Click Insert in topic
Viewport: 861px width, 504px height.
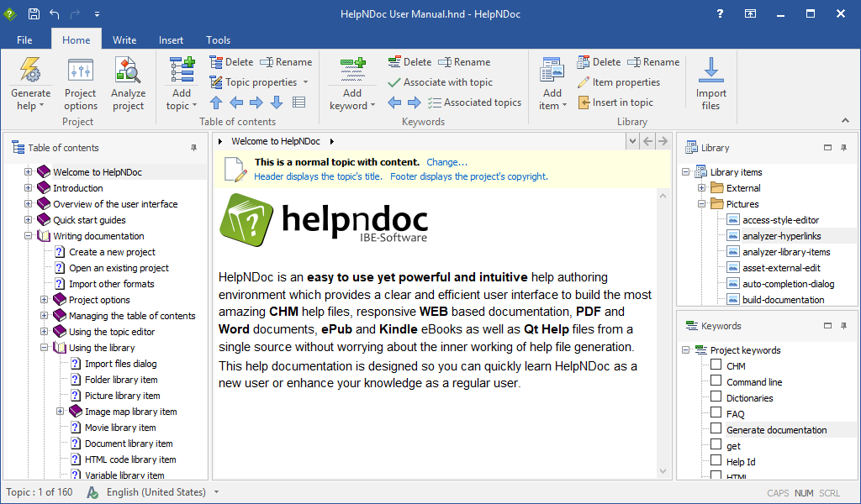point(615,102)
